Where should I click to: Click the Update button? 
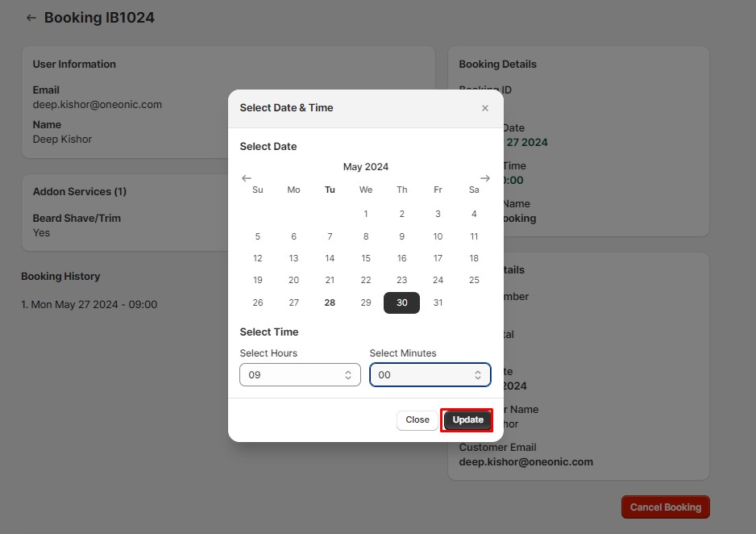pyautogui.click(x=467, y=419)
